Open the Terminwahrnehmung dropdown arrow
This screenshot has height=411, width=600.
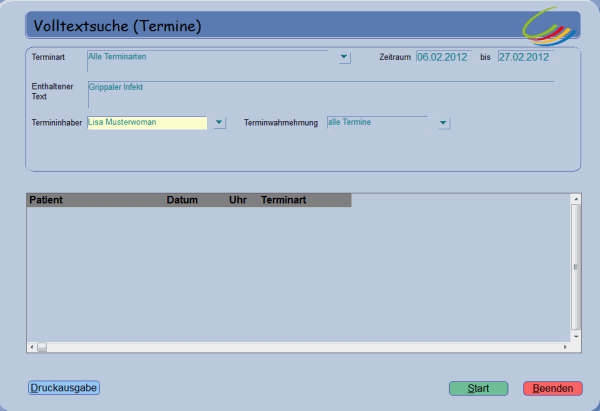tap(443, 123)
